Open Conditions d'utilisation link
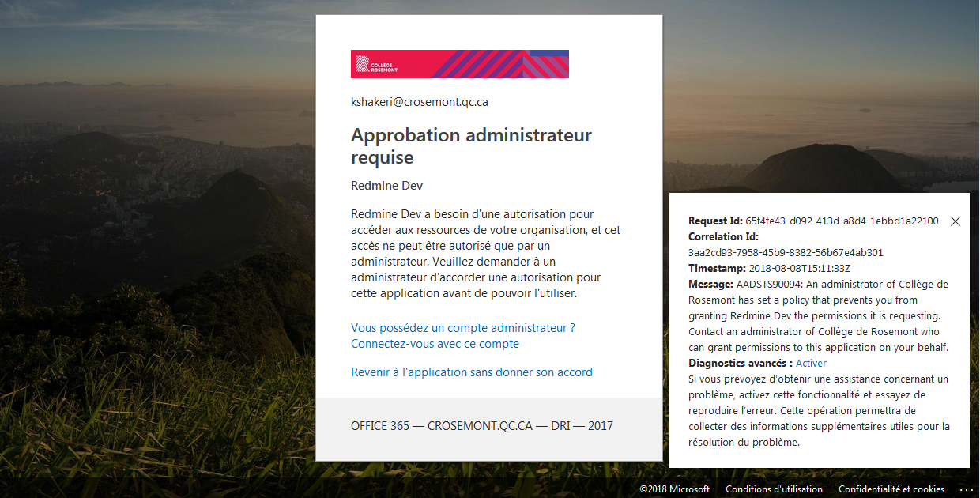 (x=773, y=489)
